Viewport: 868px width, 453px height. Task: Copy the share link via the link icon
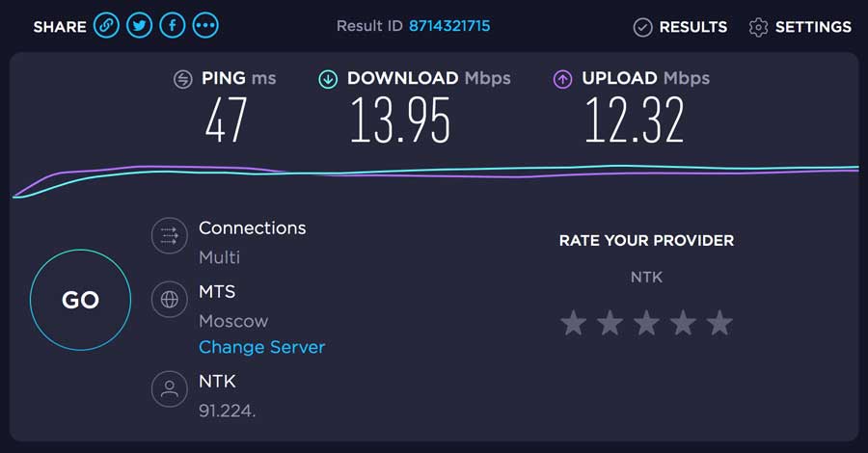(x=106, y=25)
